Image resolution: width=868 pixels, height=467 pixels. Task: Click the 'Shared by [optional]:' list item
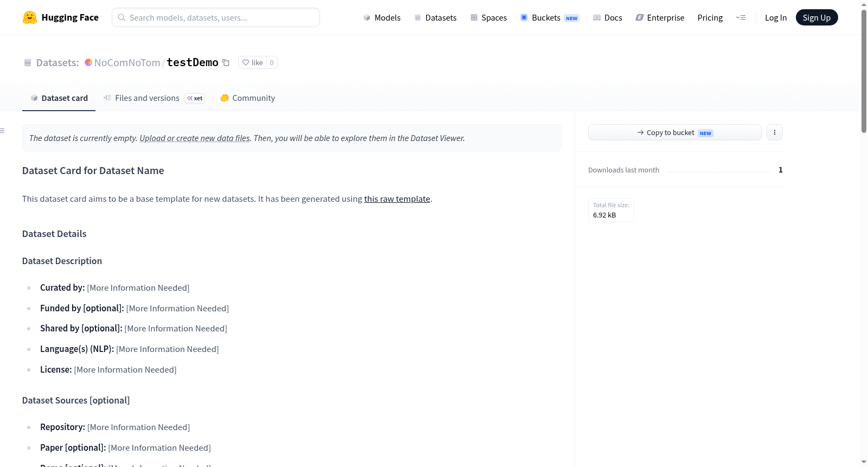click(x=133, y=328)
